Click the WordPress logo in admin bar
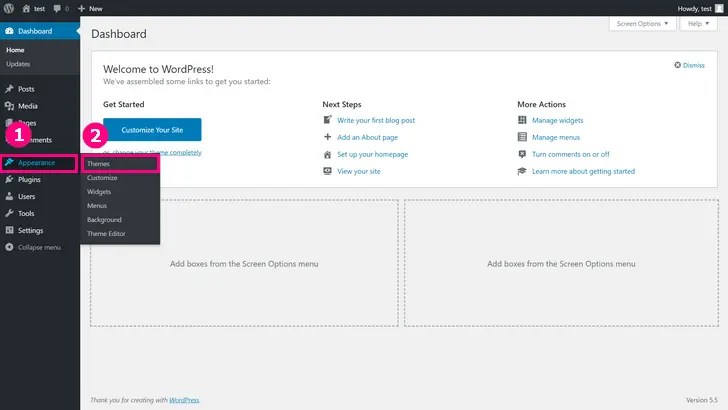Screen dimensions: 728x410 click(x=9, y=8)
